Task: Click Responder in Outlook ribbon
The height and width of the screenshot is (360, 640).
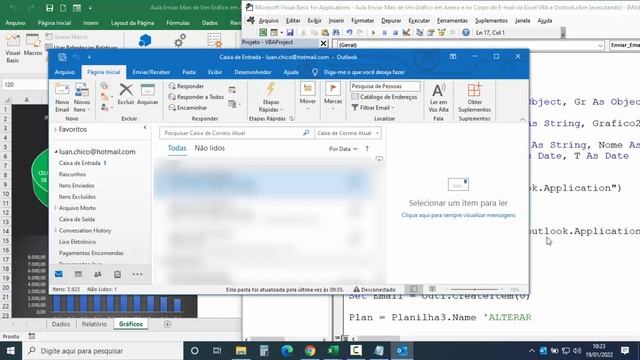Action: pos(186,86)
